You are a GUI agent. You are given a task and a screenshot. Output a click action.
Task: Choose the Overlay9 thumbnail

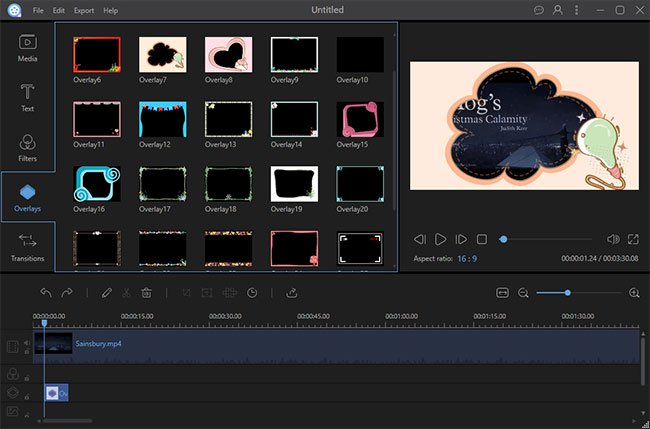(294, 54)
